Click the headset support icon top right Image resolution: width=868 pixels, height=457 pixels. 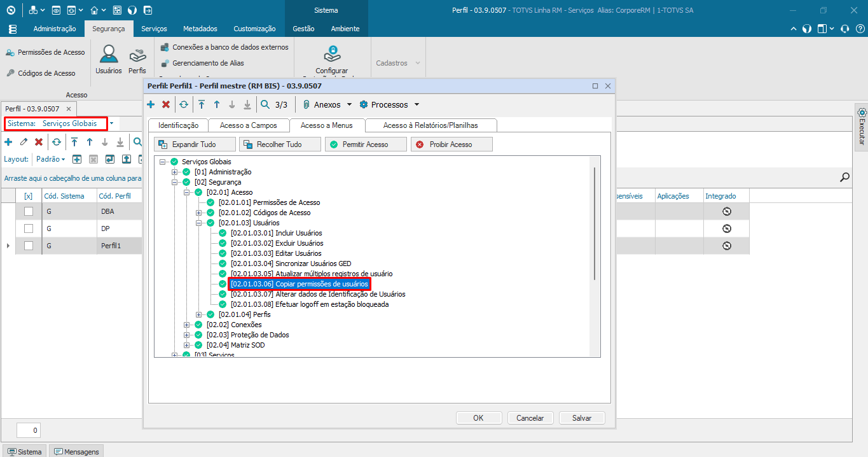[844, 29]
